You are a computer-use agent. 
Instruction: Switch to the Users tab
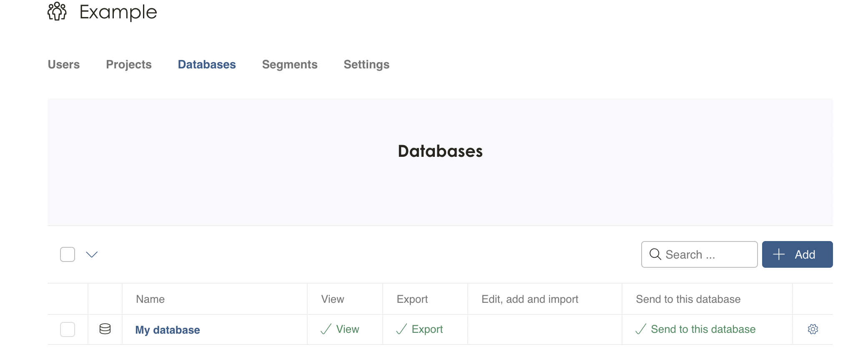click(x=64, y=65)
